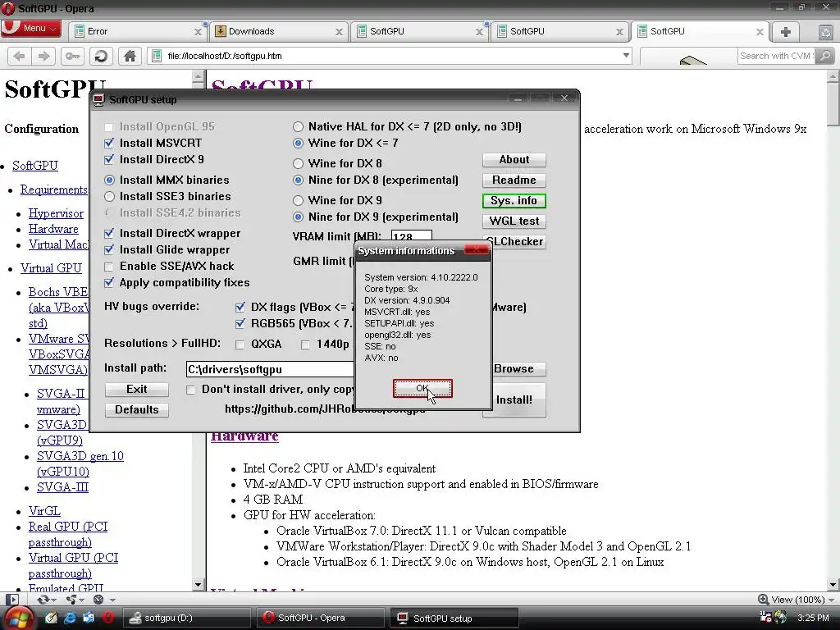Select Native HAL for DX <= 7

click(x=299, y=127)
